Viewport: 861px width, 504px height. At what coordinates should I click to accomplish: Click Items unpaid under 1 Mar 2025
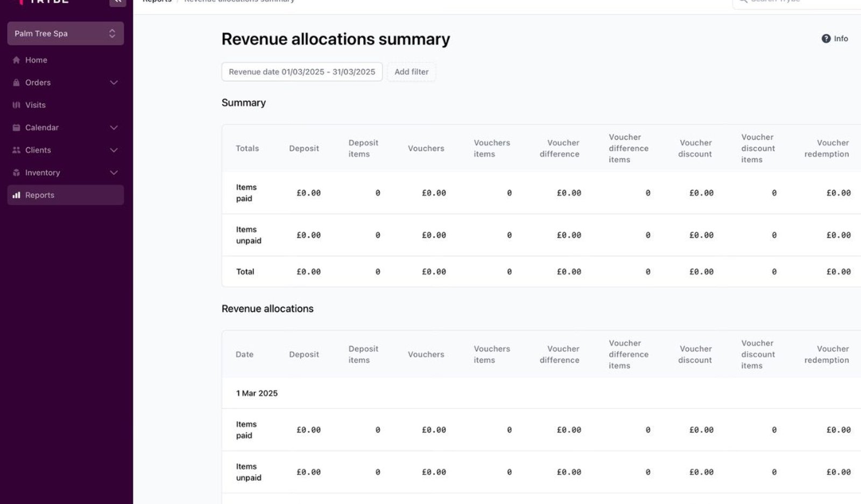(249, 472)
